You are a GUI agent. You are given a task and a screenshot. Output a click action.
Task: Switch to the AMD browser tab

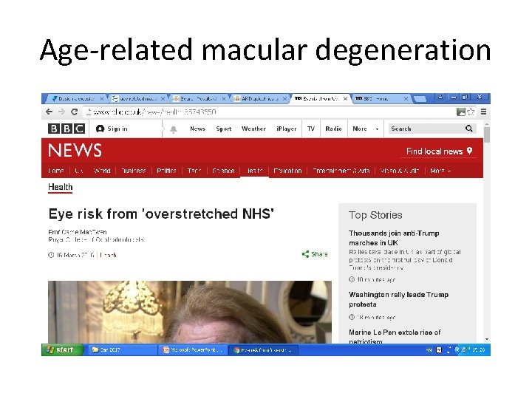(x=260, y=99)
